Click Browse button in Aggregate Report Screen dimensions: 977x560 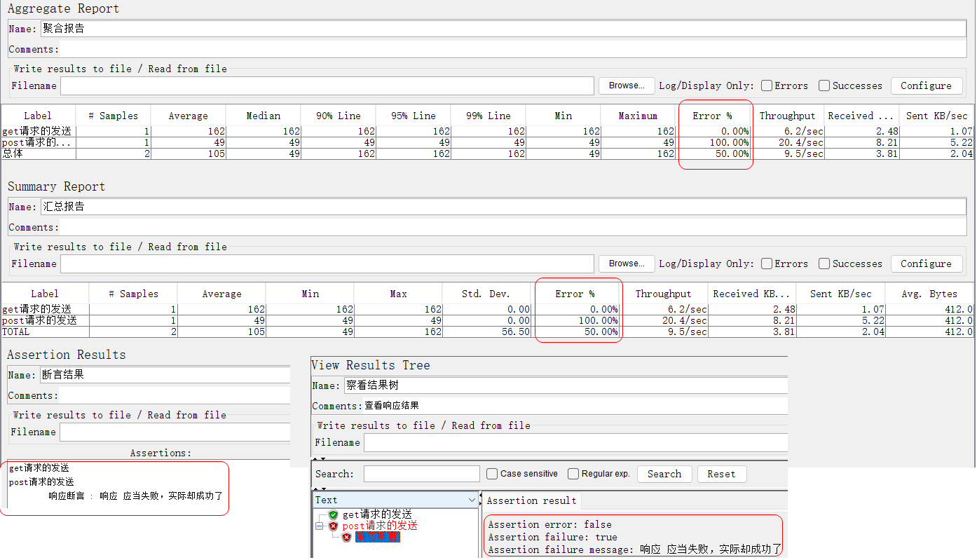point(627,86)
